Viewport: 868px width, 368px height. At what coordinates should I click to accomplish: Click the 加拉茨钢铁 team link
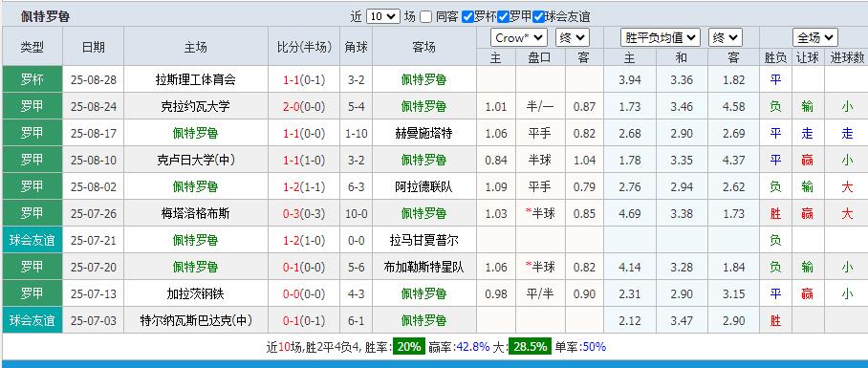click(x=195, y=293)
